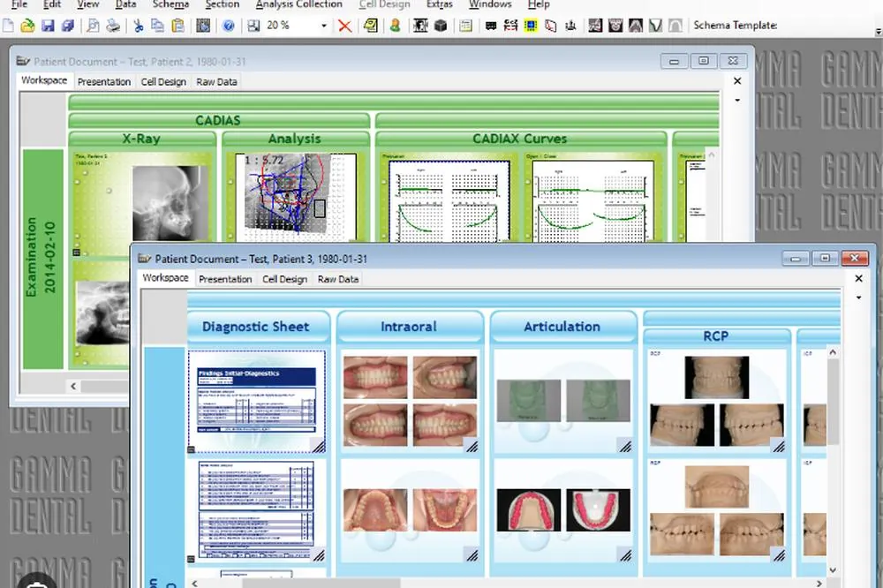Viewport: 883px width, 588px height.
Task: Click the horizontal scrollbar in Patient 3 workspace
Action: point(506,583)
